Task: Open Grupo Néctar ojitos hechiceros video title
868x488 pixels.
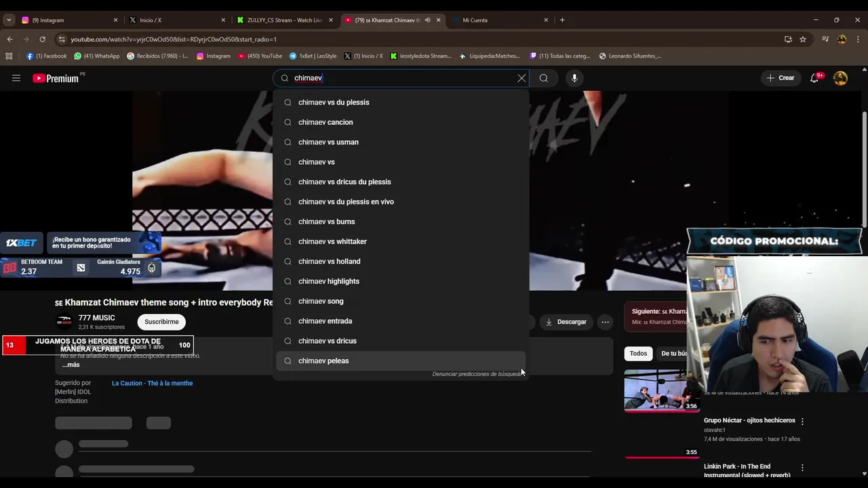Action: (x=749, y=420)
